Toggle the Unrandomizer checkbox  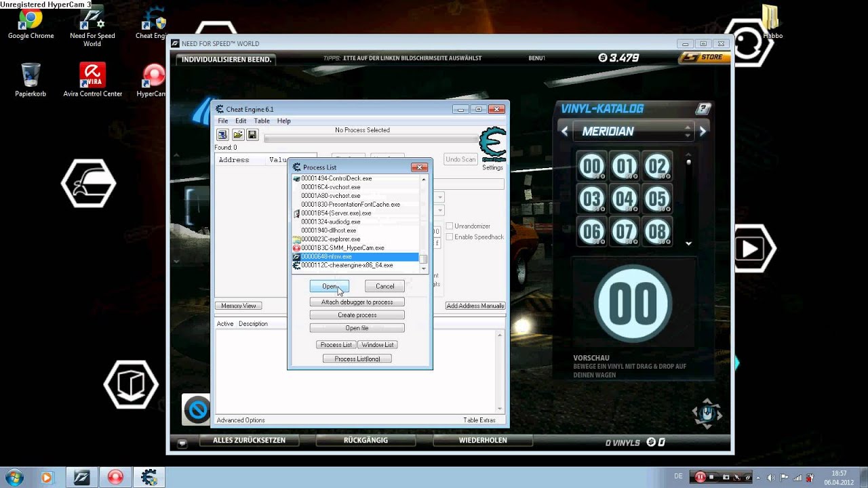449,226
